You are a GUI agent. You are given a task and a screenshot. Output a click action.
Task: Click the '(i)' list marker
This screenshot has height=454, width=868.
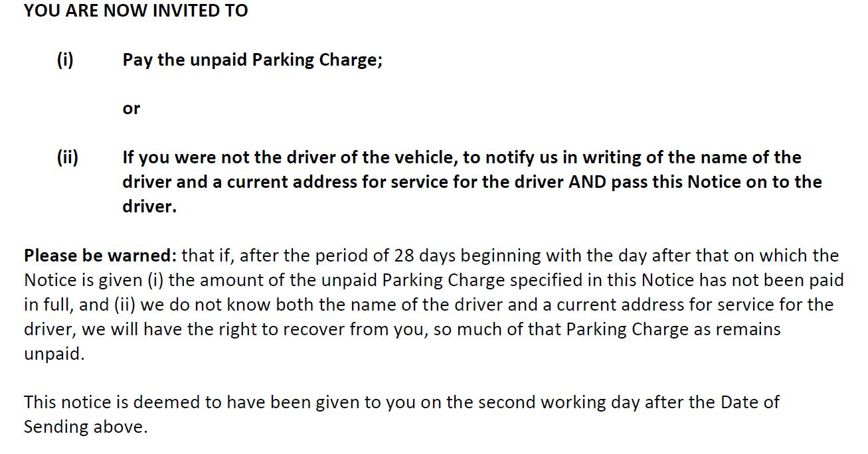[x=65, y=60]
